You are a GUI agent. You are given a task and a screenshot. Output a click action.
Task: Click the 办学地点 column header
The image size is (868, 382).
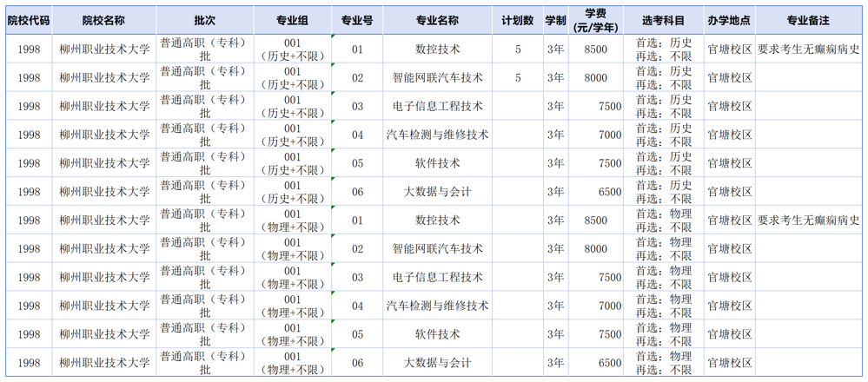[x=729, y=19]
